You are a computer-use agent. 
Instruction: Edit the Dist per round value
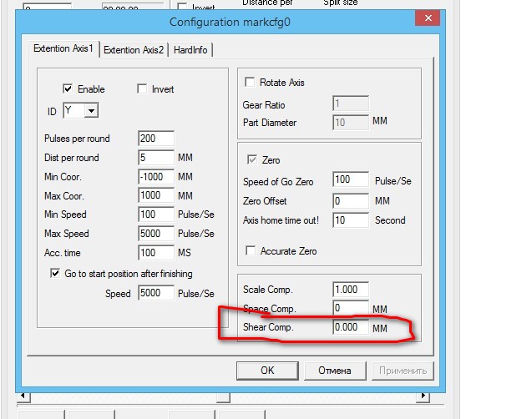[x=156, y=158]
